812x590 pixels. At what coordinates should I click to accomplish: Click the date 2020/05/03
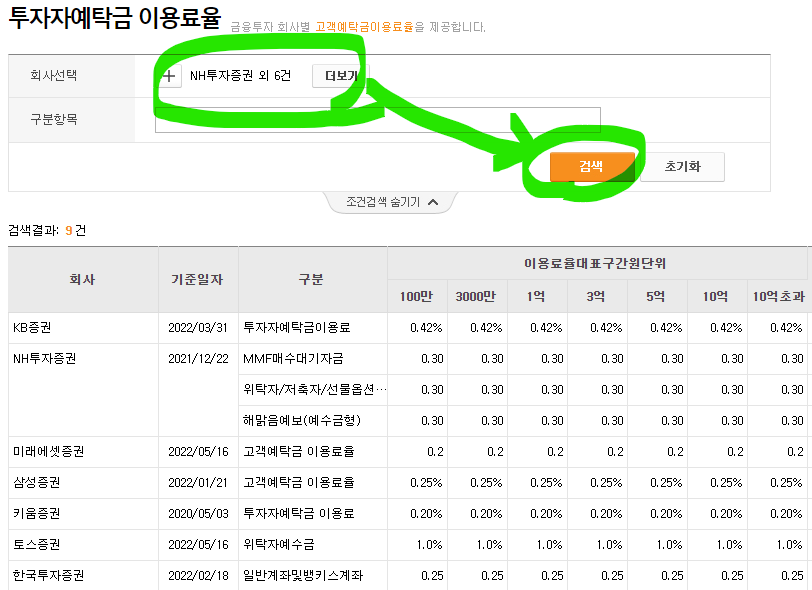click(x=198, y=514)
